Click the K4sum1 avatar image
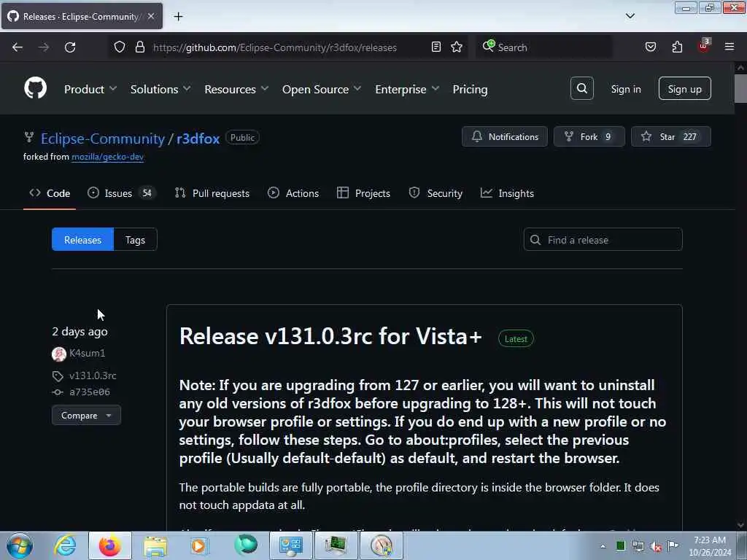The width and height of the screenshot is (747, 560). [59, 354]
